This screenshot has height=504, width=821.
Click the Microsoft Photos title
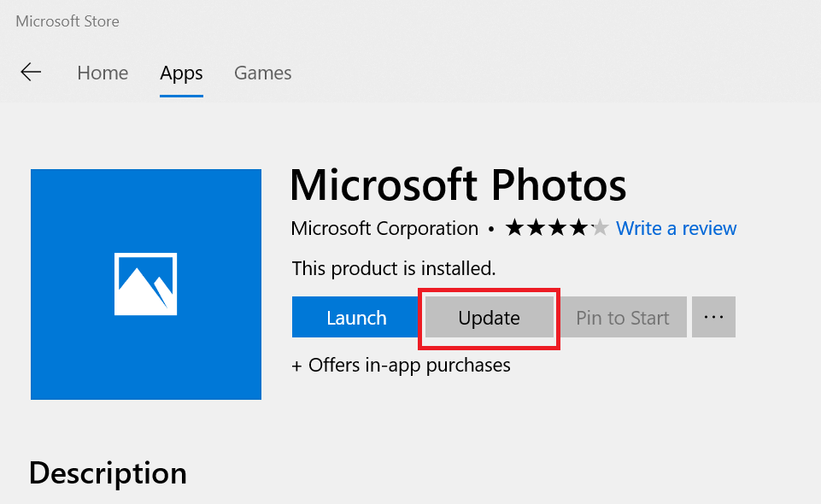[458, 185]
